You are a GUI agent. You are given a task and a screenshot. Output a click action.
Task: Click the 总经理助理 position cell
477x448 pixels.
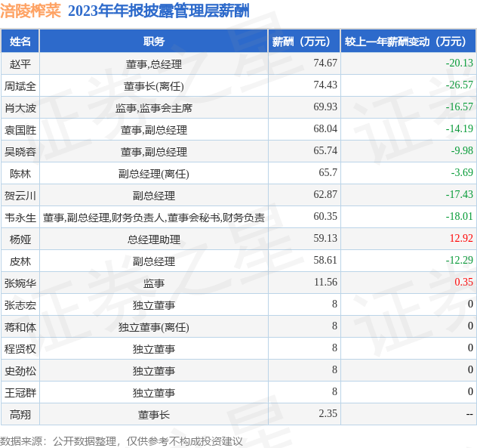click(x=153, y=239)
